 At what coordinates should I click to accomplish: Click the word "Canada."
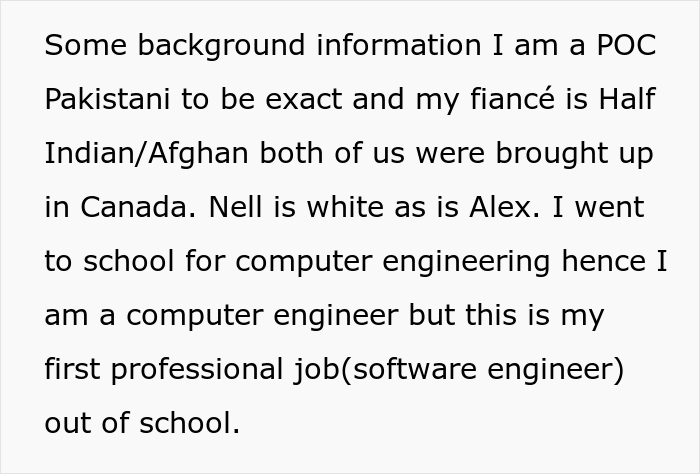tap(138, 207)
